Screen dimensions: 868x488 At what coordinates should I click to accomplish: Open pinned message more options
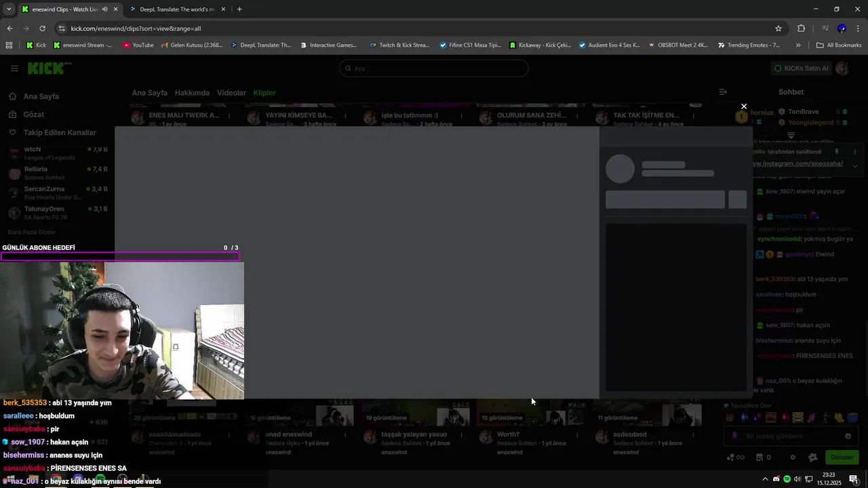coord(854,152)
